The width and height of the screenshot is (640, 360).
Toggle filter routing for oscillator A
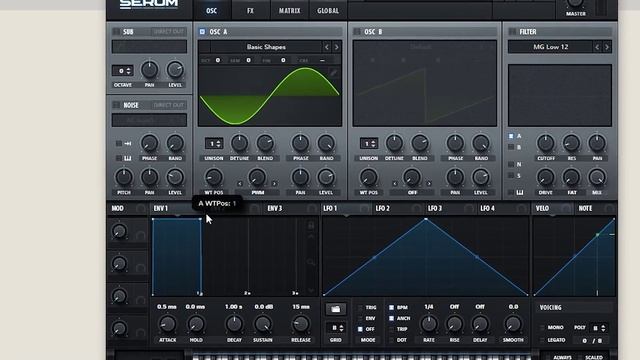click(x=511, y=136)
